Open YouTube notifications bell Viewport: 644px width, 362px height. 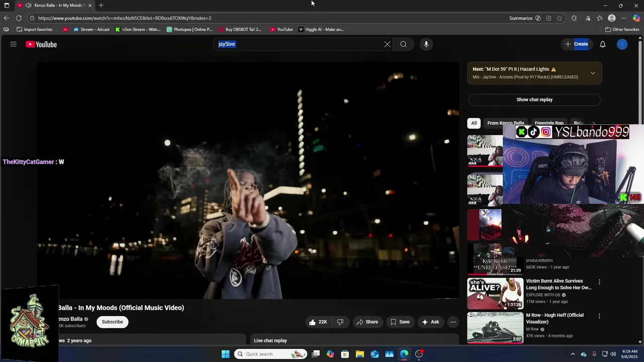point(603,44)
